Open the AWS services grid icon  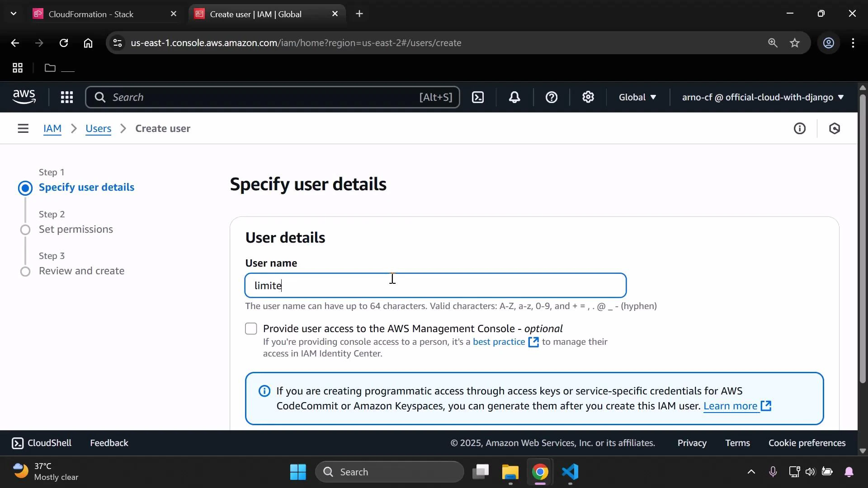click(x=66, y=97)
